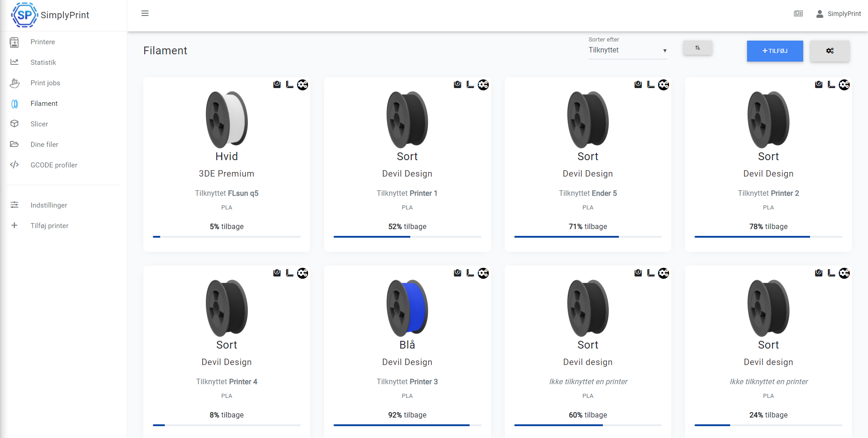Open GCODE profiler in sidebar
The height and width of the screenshot is (438, 868).
[54, 165]
